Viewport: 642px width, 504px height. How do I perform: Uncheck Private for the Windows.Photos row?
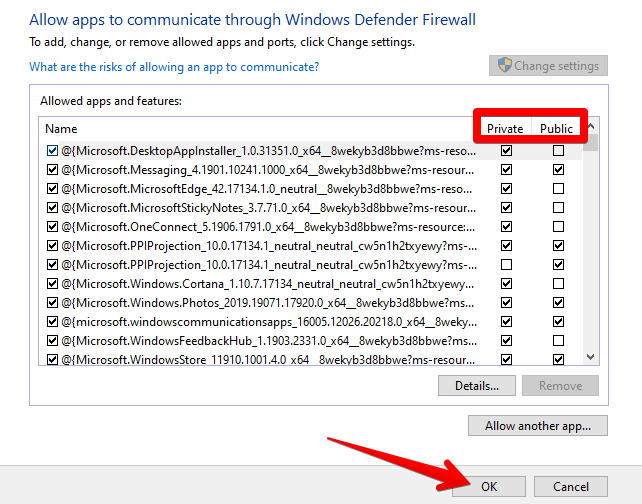(x=506, y=303)
